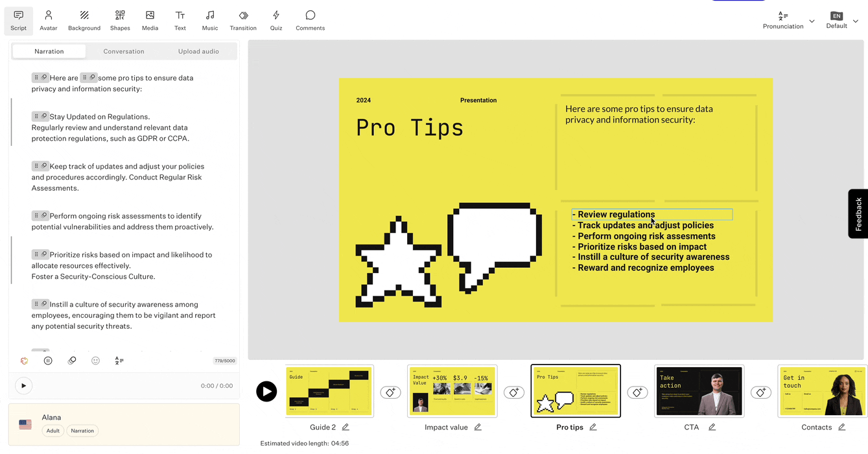Select the CTA slide thumbnail
This screenshot has height=454, width=868.
[x=699, y=390]
